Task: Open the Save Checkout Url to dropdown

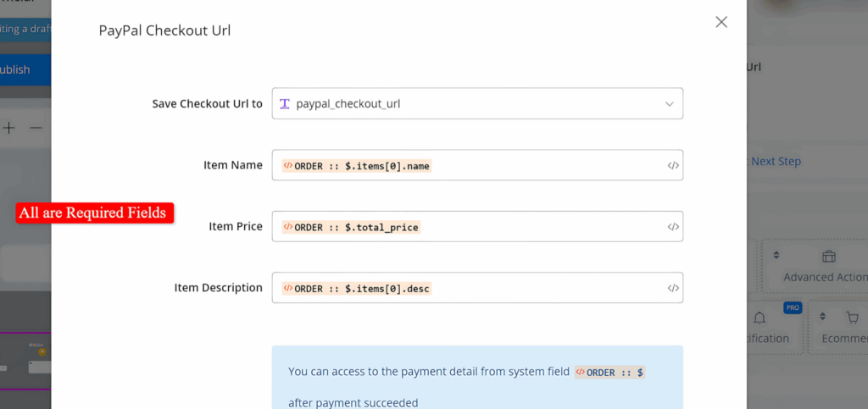Action: [476, 104]
